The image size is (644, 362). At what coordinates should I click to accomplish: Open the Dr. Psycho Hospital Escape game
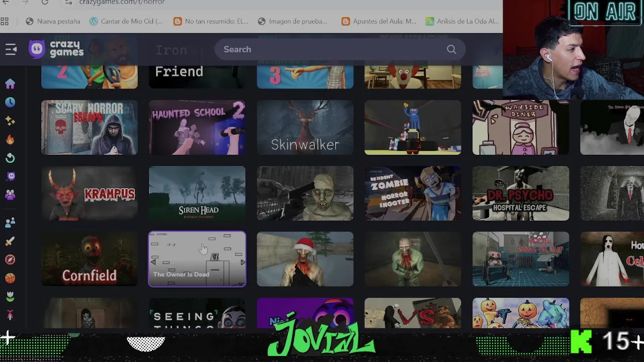521,193
